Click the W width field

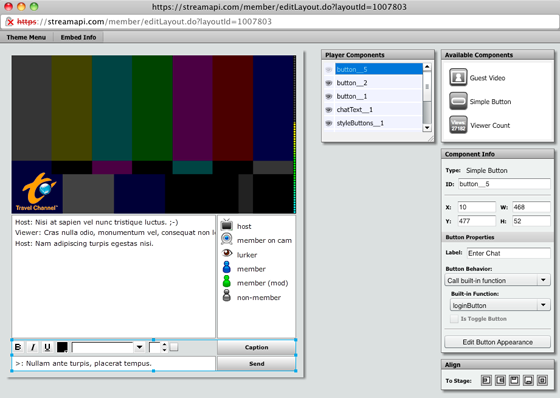pyautogui.click(x=531, y=207)
